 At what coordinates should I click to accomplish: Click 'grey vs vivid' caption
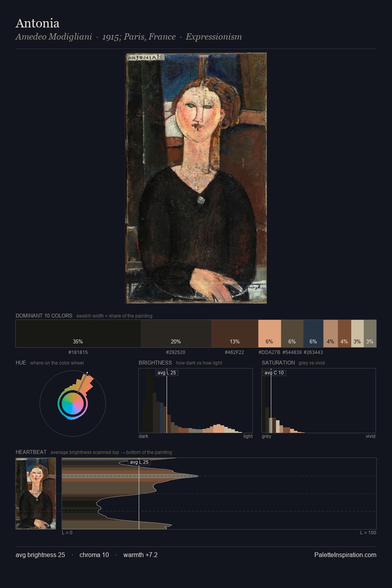[x=312, y=363]
